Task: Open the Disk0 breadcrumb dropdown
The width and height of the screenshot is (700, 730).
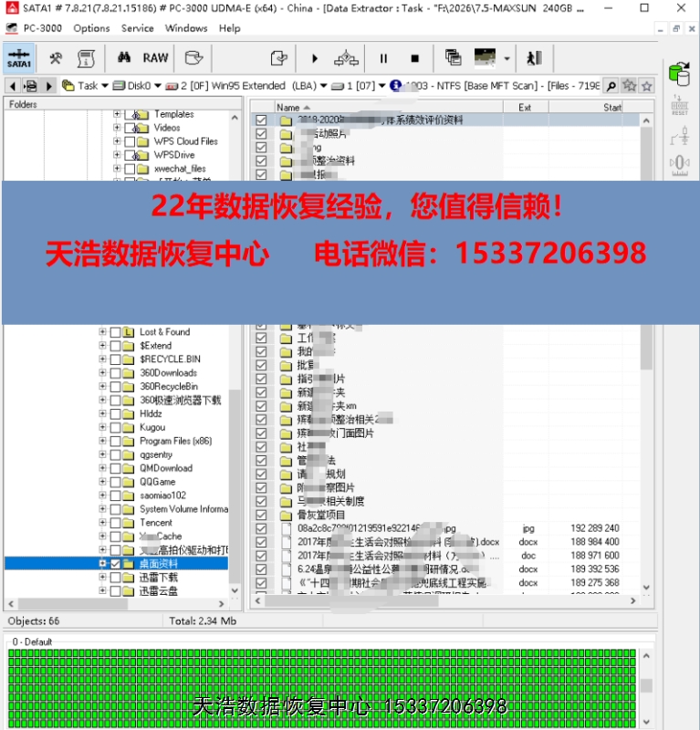Action: [158, 86]
